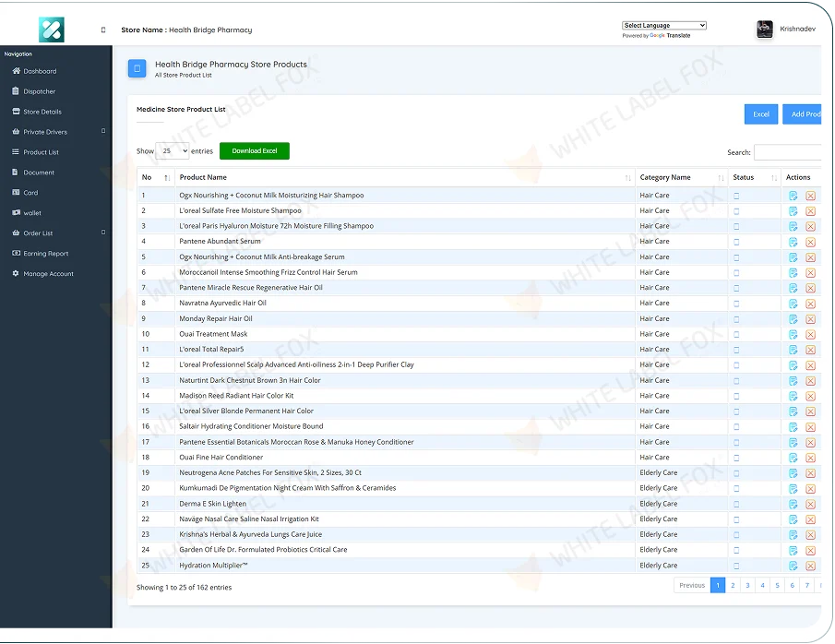Open the Select Language dropdown
835x644 pixels.
point(664,26)
